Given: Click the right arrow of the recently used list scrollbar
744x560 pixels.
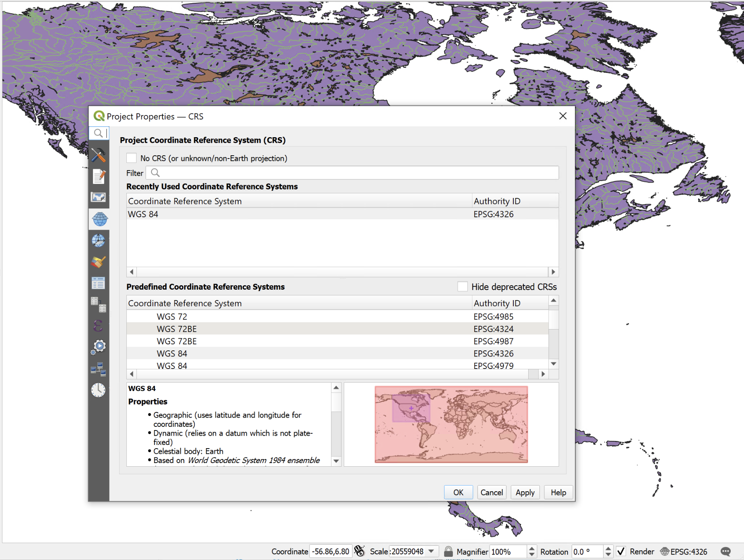Looking at the screenshot, I should [554, 272].
